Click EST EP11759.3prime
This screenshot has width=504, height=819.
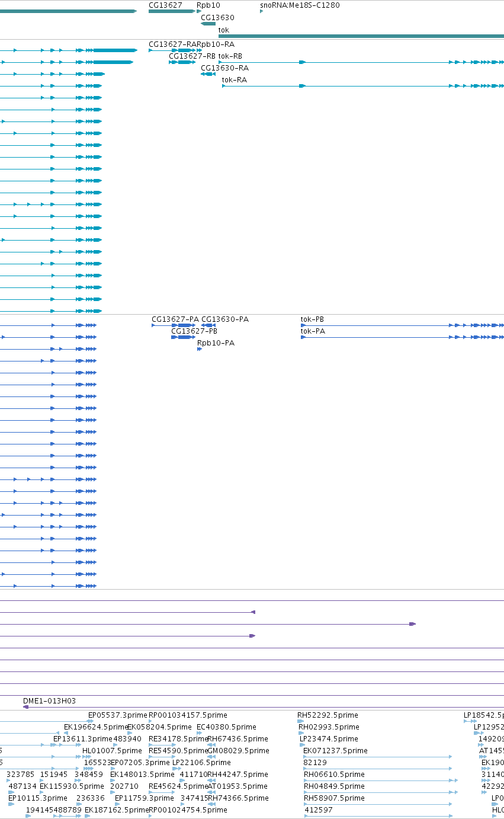click(145, 798)
